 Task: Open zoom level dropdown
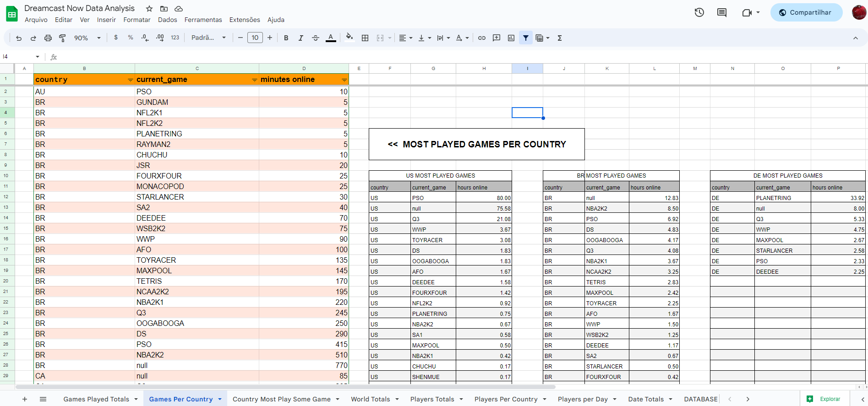click(x=87, y=38)
